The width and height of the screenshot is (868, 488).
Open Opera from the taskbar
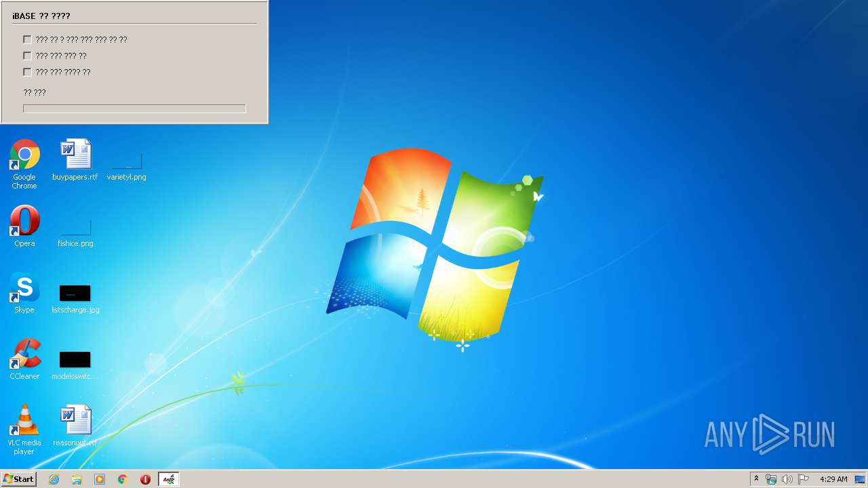145,479
